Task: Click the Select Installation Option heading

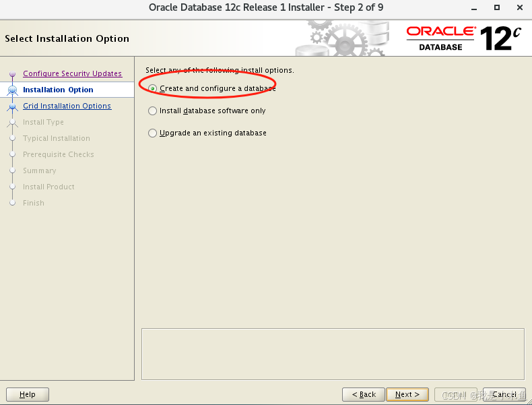Action: [67, 38]
